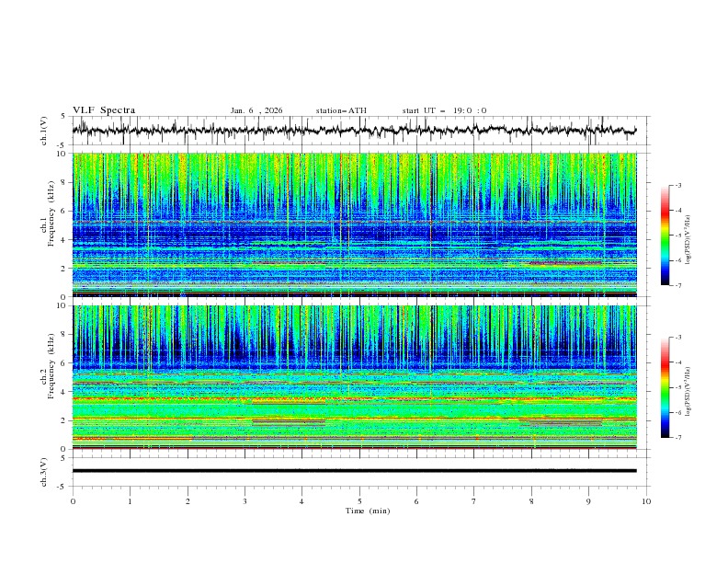Viewport: 728px width, 563px height.
Task: Click the "-3" tick on ch.1 colorbar
Action: click(x=678, y=185)
